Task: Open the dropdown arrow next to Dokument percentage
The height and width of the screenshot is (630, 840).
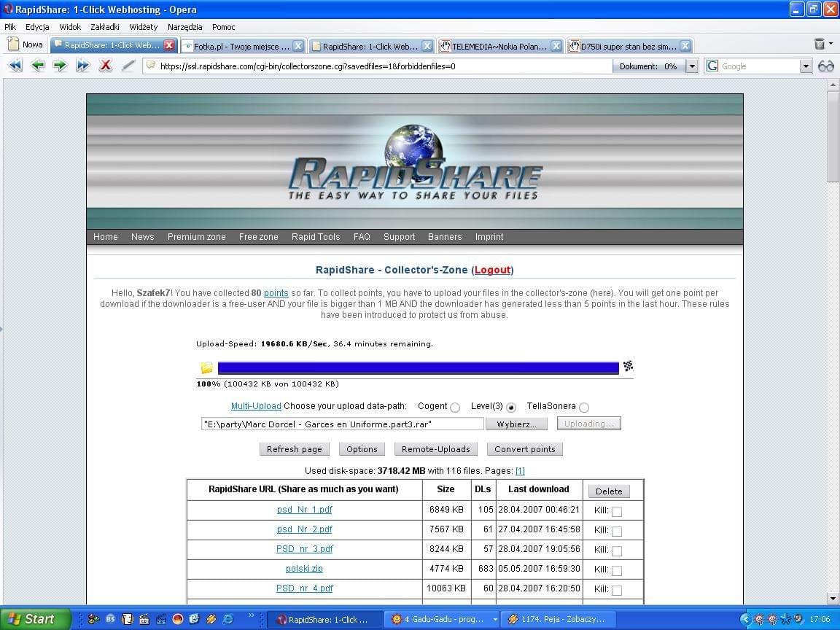Action: [691, 66]
